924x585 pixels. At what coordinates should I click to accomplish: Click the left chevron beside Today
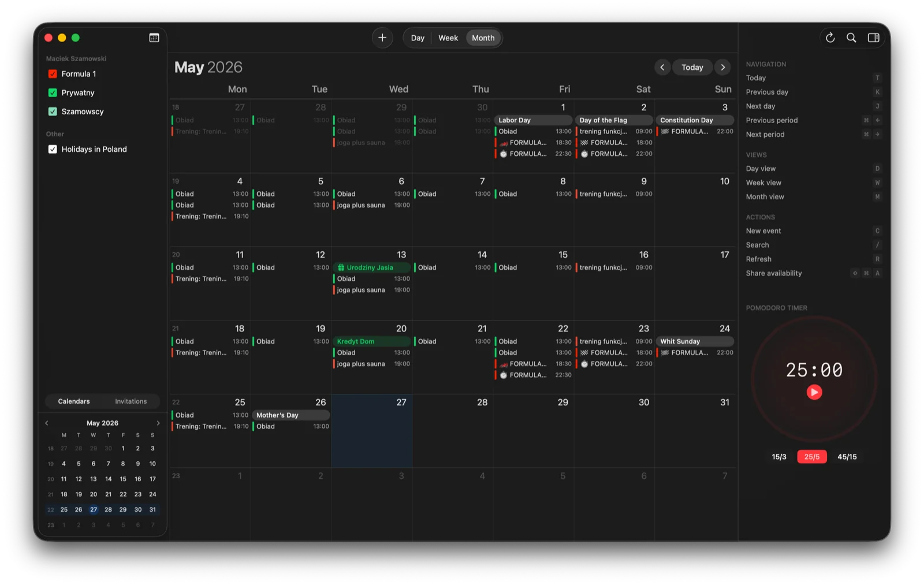(x=662, y=67)
